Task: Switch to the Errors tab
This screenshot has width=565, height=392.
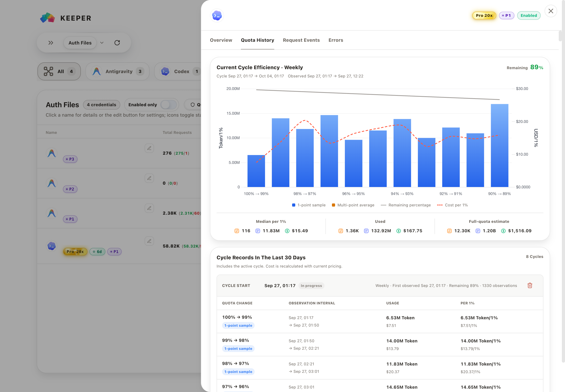Action: (x=336, y=40)
